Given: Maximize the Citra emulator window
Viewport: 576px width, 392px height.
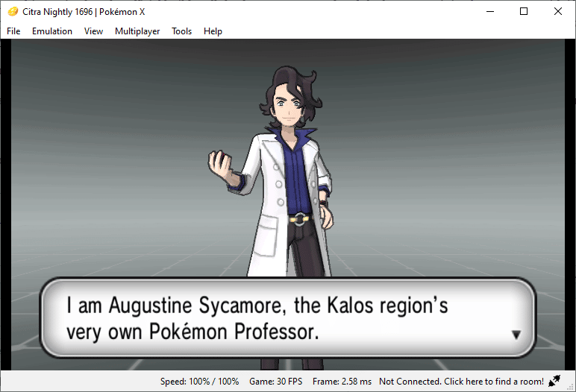Looking at the screenshot, I should 524,11.
